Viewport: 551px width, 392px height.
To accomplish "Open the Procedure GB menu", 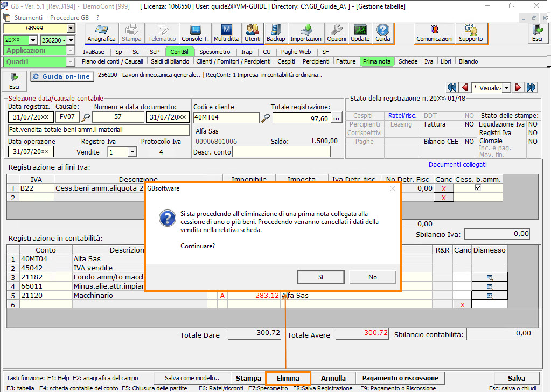I will click(69, 18).
